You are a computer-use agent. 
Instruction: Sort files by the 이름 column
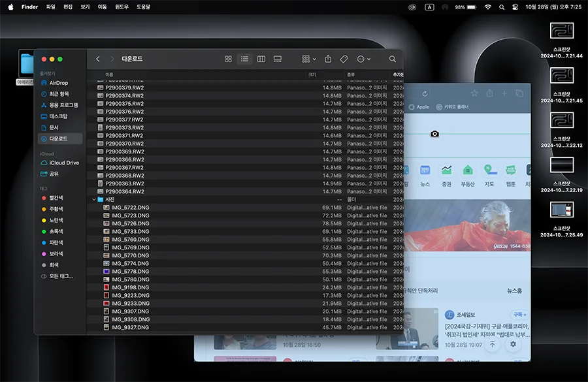pos(109,74)
